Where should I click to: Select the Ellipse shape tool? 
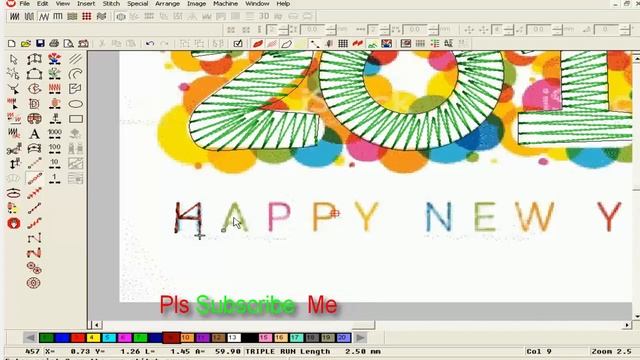click(x=76, y=104)
